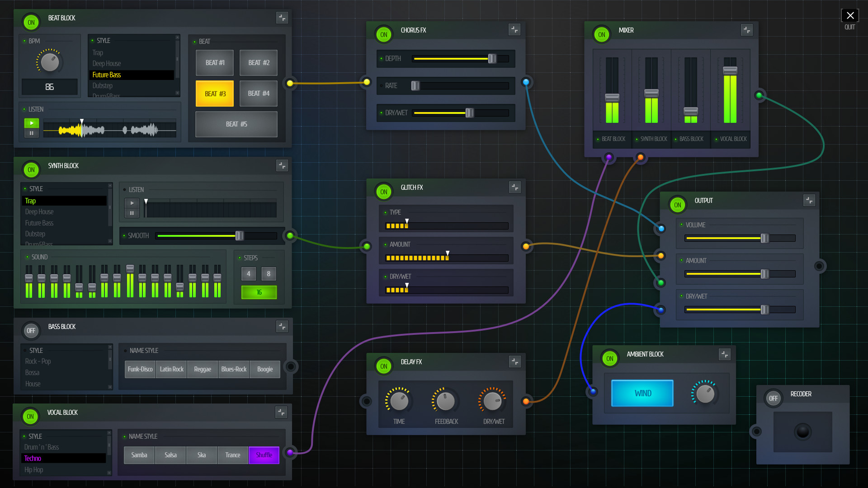Click the Delay FX expand icon
The width and height of the screenshot is (868, 488).
(514, 361)
